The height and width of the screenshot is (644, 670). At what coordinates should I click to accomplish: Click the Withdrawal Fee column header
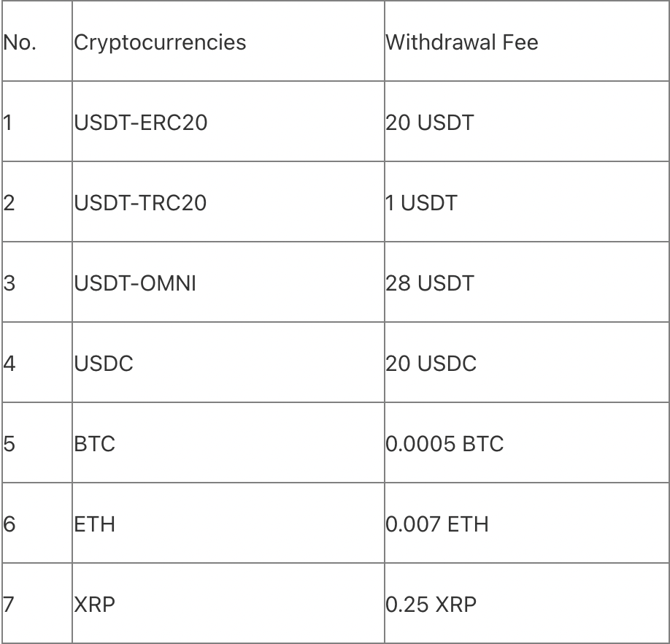click(x=461, y=42)
